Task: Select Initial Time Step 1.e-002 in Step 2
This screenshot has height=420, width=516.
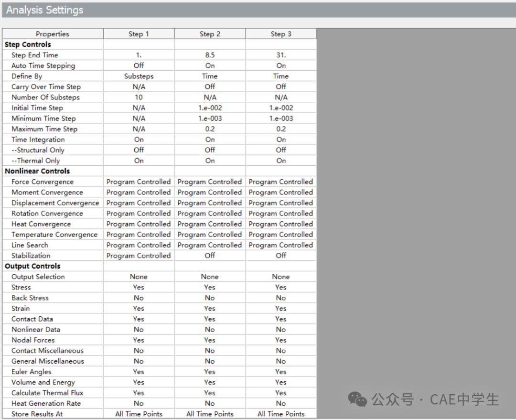Action: (x=210, y=108)
